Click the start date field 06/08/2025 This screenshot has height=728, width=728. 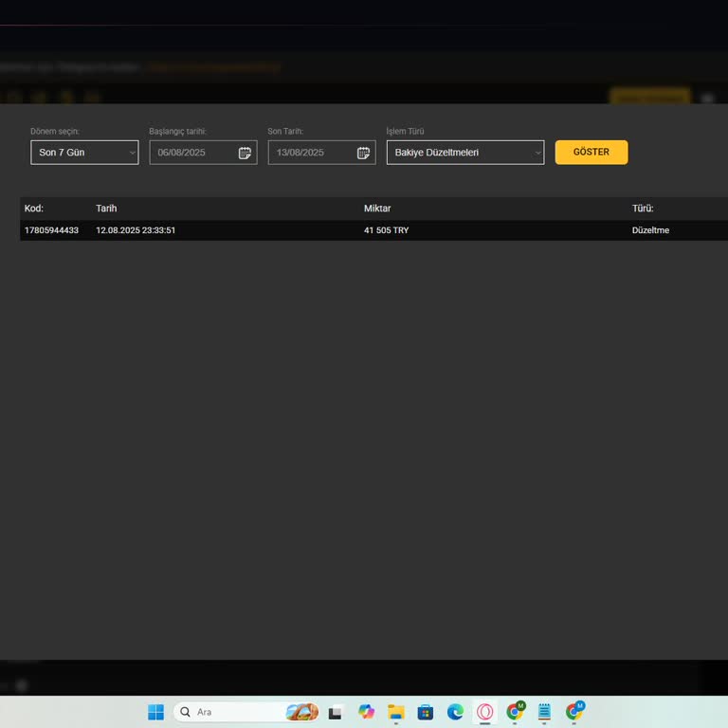click(203, 153)
